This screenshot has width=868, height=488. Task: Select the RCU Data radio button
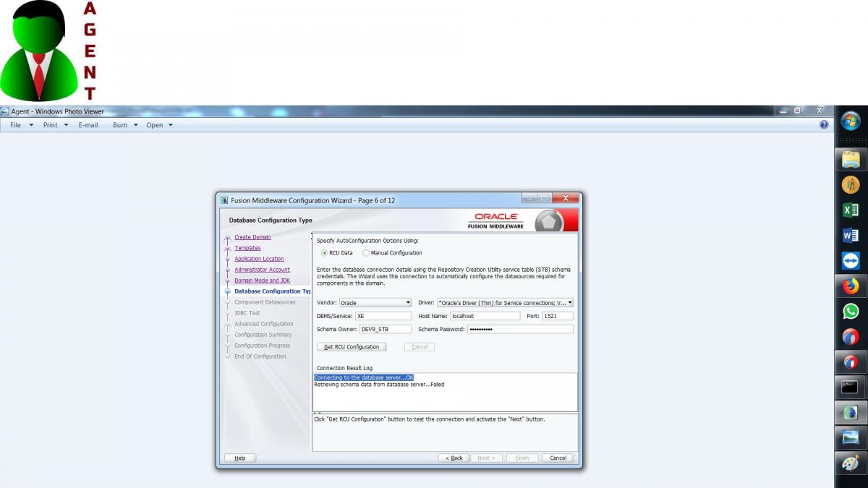[x=324, y=253]
